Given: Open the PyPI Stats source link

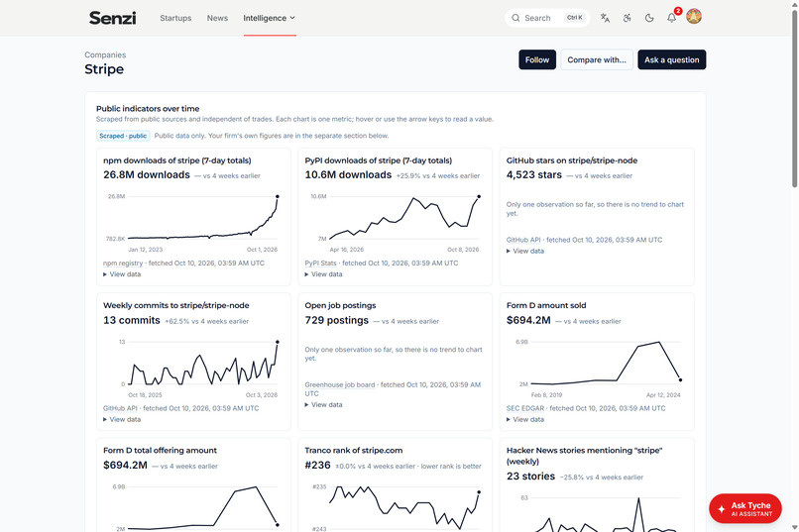Looking at the screenshot, I should 320,264.
